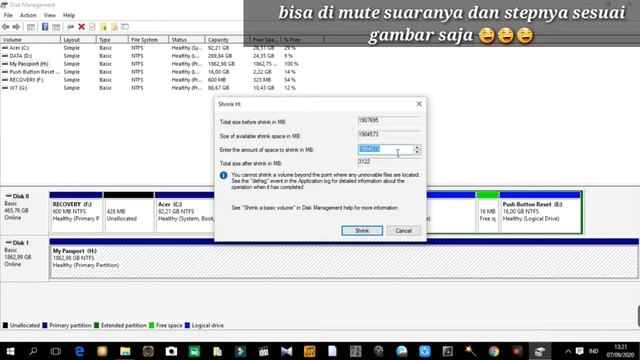Open the Windows Start menu
Screen dimensions: 640x360
pos(10,351)
